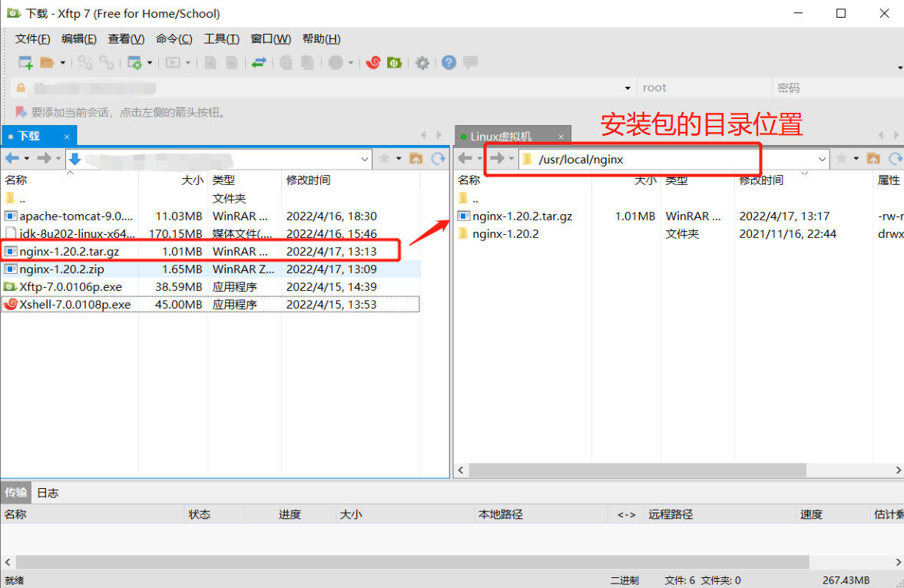Screen dimensions: 904x588
Task: Sort local files by 名称 column header
Action: click(x=70, y=180)
